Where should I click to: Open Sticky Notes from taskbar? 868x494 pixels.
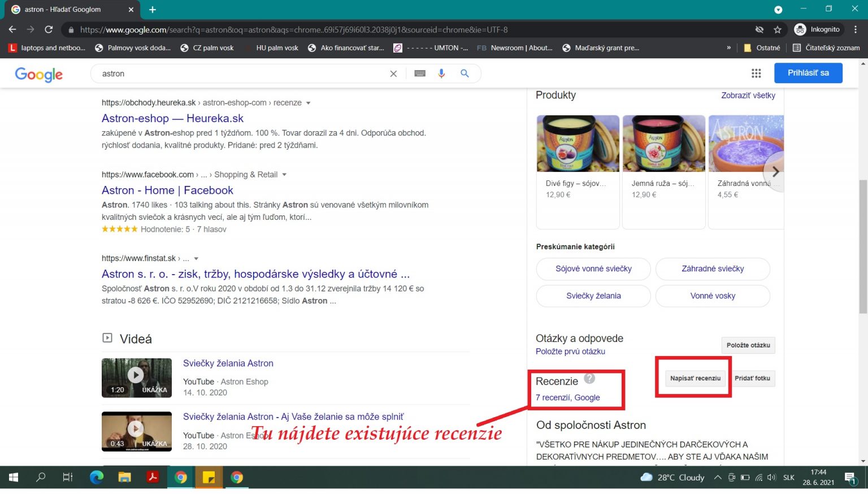pyautogui.click(x=209, y=478)
